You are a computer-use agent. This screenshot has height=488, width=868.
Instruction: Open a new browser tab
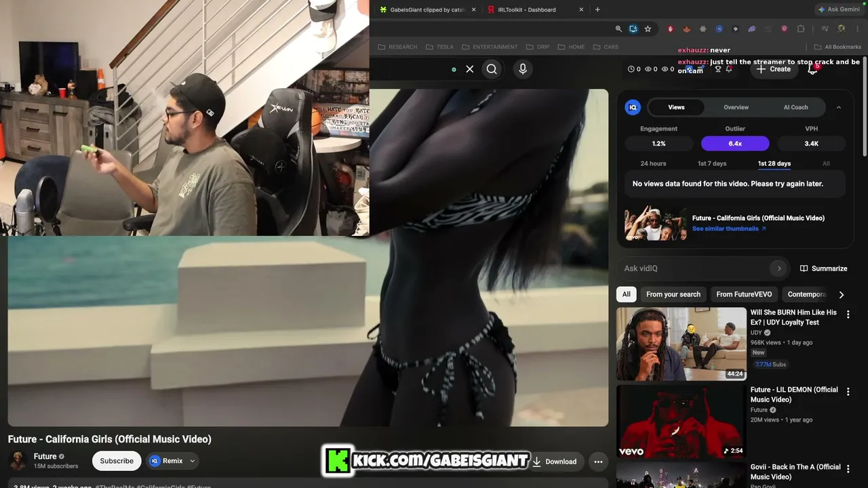click(x=597, y=9)
